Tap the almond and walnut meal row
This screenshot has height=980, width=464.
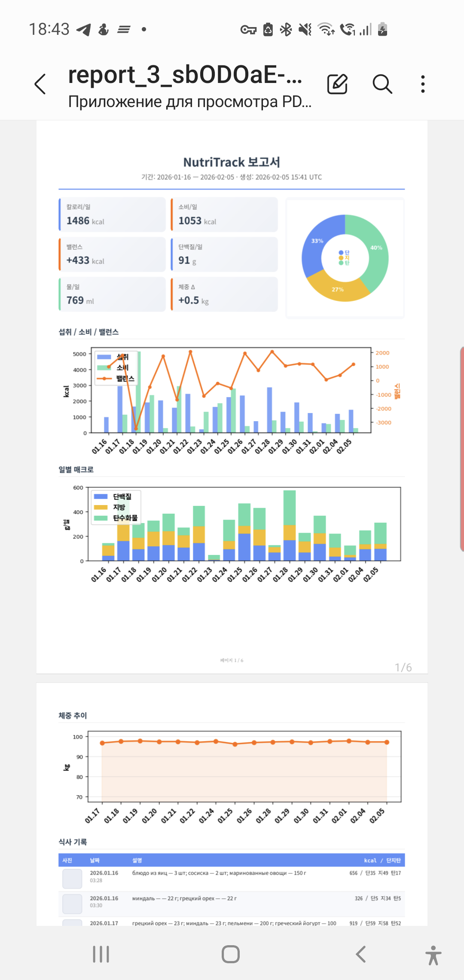click(x=232, y=902)
